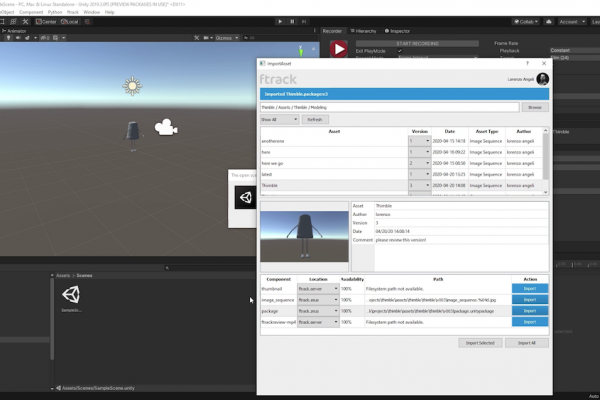The width and height of the screenshot is (600, 400).
Task: Select the camera gizmo in Scene view
Action: pyautogui.click(x=166, y=127)
